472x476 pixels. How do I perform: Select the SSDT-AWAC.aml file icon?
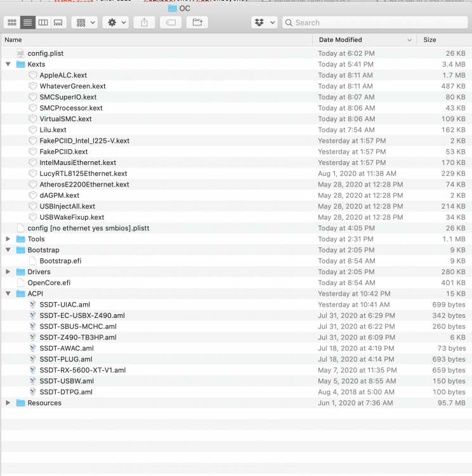33,348
